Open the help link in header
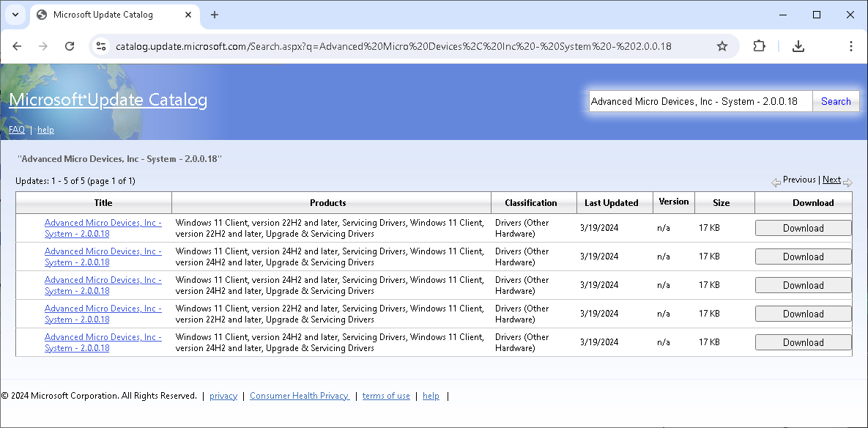Image resolution: width=868 pixels, height=428 pixels. click(45, 130)
